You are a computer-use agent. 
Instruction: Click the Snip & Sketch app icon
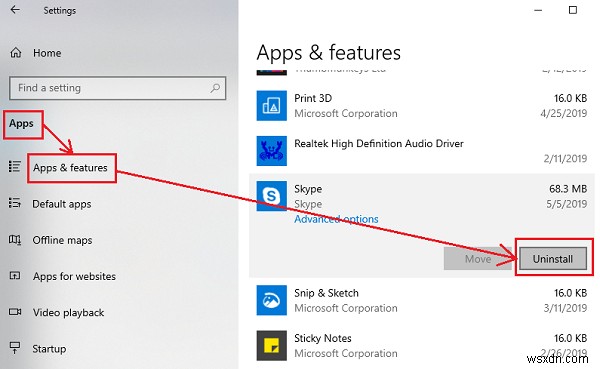click(x=271, y=300)
